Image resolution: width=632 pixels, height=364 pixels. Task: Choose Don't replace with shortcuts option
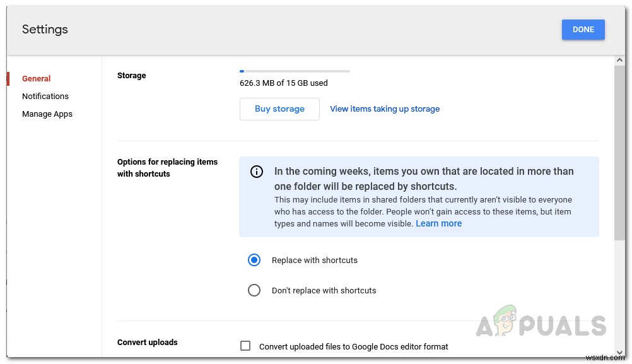[254, 290]
